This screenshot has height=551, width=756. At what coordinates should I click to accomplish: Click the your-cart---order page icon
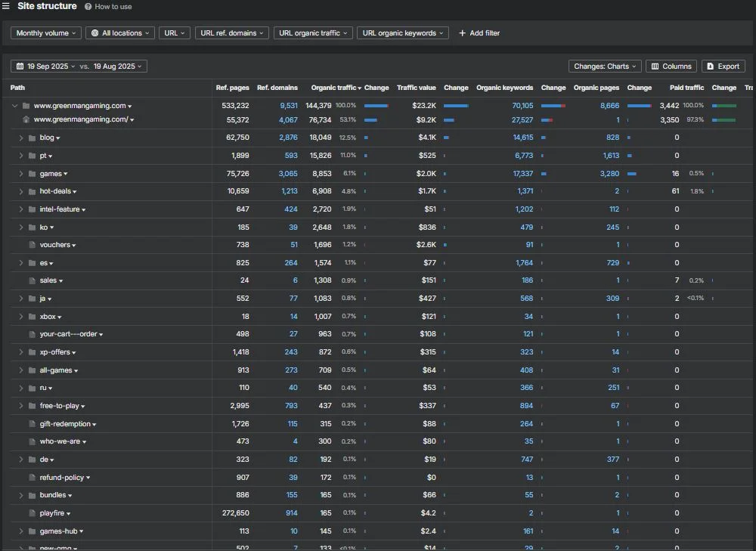click(33, 334)
